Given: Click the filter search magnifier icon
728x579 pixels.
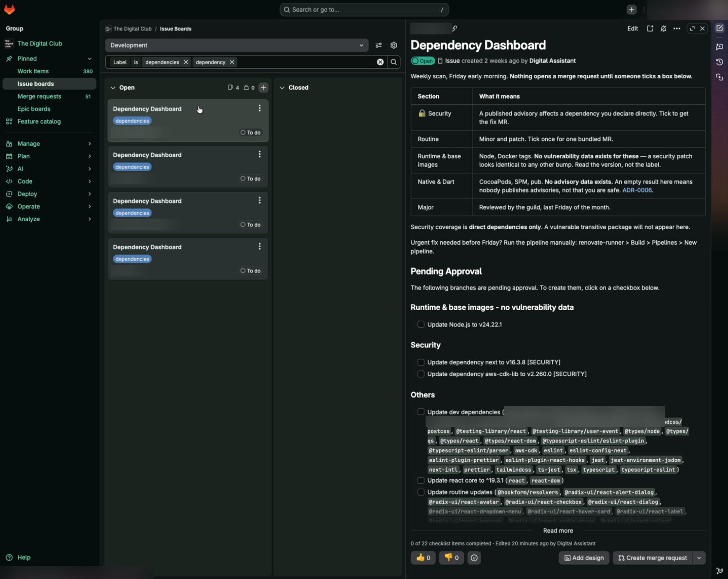Looking at the screenshot, I should pyautogui.click(x=394, y=62).
